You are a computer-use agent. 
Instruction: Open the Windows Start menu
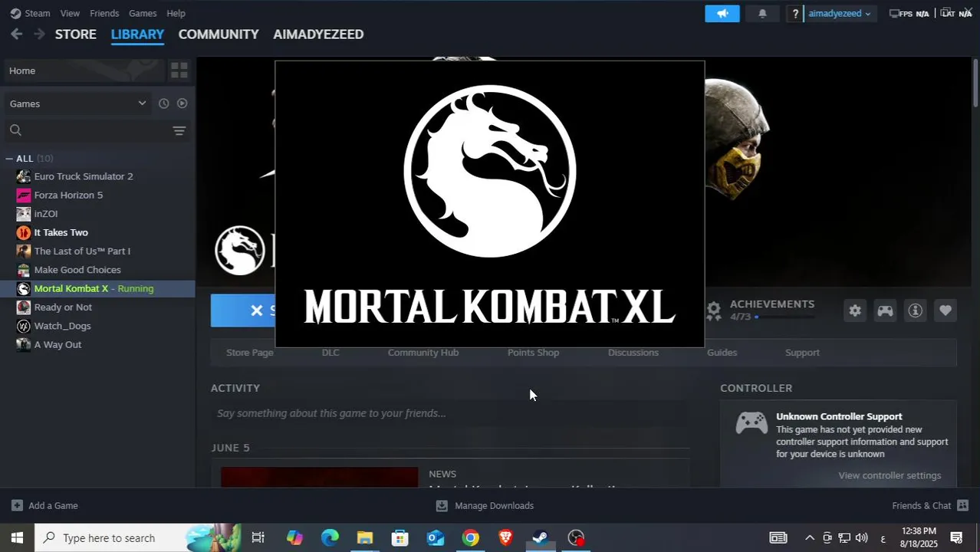pos(17,538)
